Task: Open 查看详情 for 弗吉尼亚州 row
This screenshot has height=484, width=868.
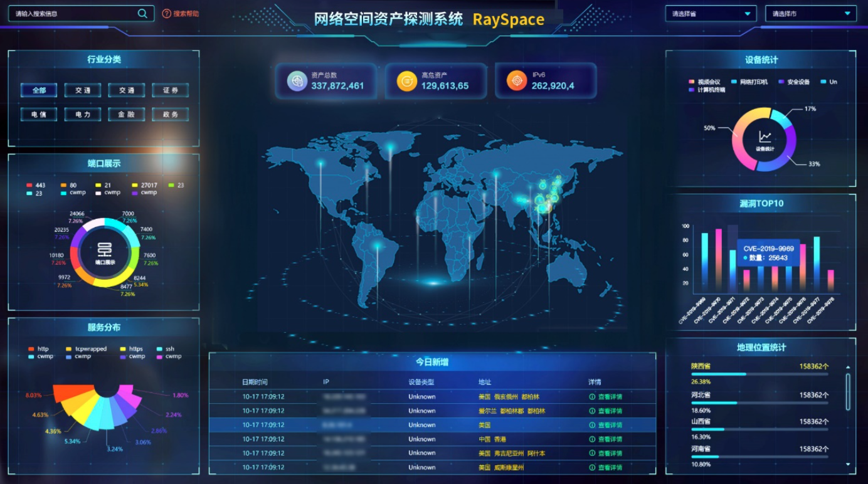Action: (x=610, y=453)
